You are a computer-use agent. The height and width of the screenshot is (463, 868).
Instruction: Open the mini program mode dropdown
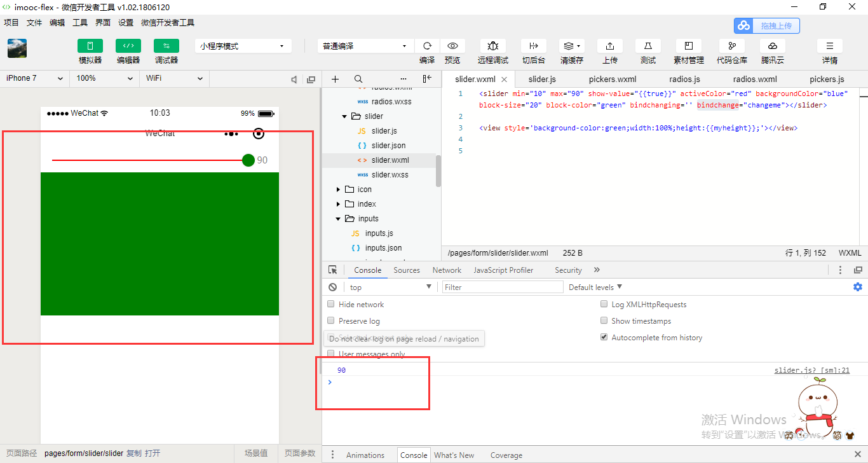click(x=243, y=46)
